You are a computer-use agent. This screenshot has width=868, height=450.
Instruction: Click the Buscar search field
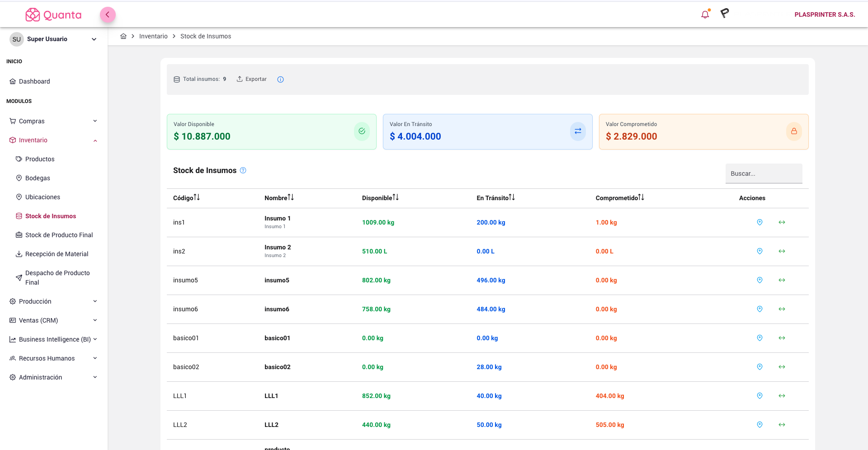click(764, 173)
